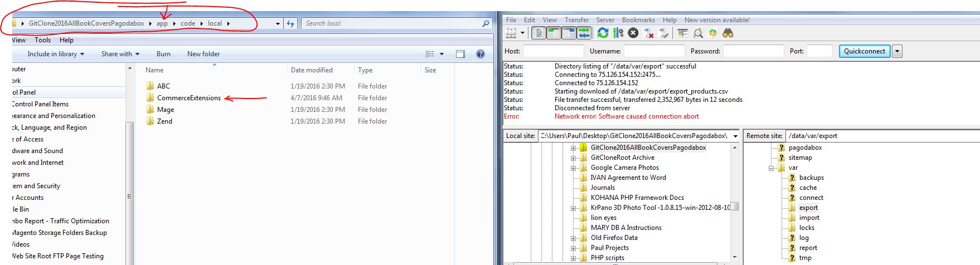The image size is (980, 265).
Task: Click local tree vertical scrollbar thumb
Action: coord(735,207)
